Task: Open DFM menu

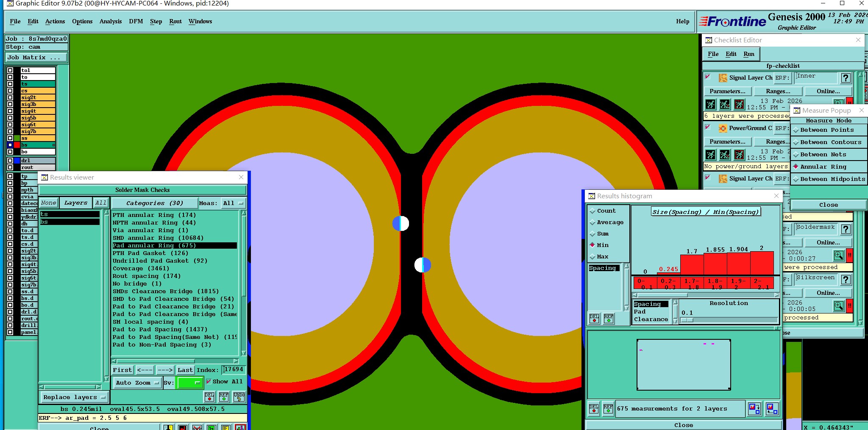Action: click(x=136, y=21)
